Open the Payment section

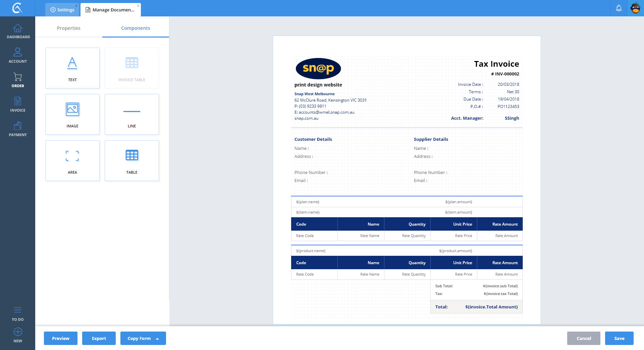point(18,129)
